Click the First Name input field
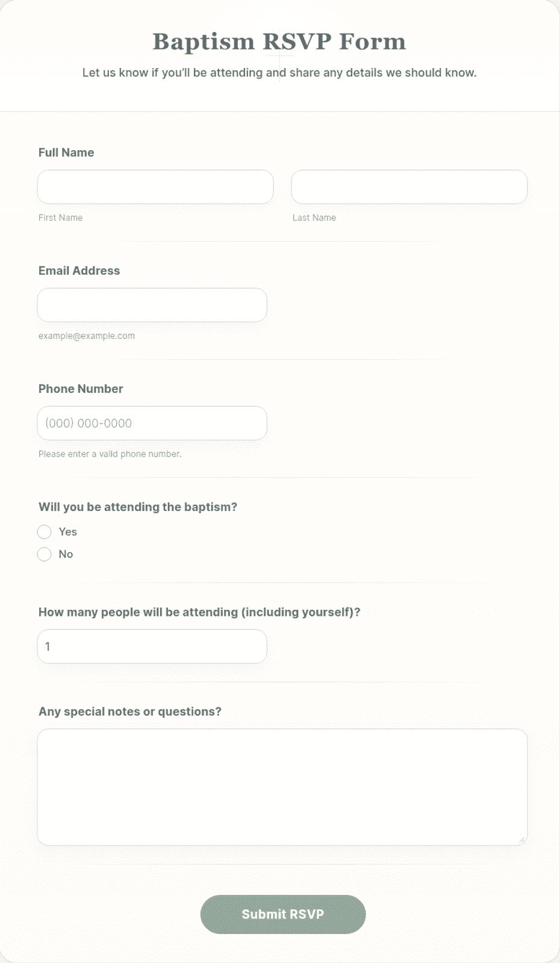Viewport: 560px width, 963px height. pos(155,187)
